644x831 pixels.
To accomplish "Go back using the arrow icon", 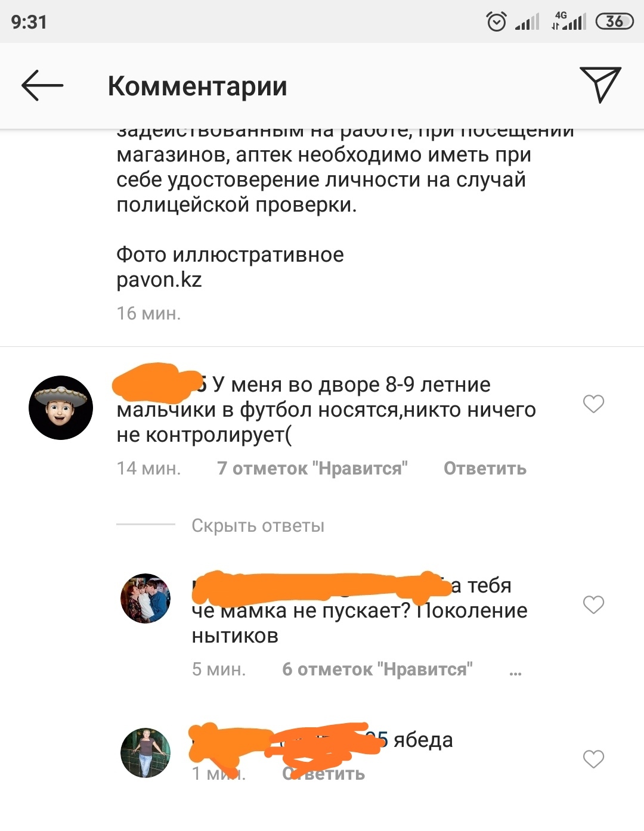I will click(x=42, y=85).
